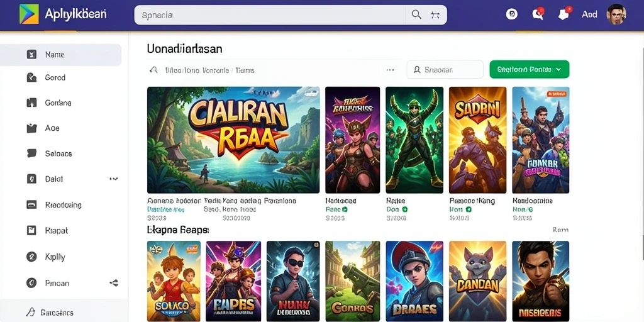Click the user profile avatar

(x=616, y=14)
